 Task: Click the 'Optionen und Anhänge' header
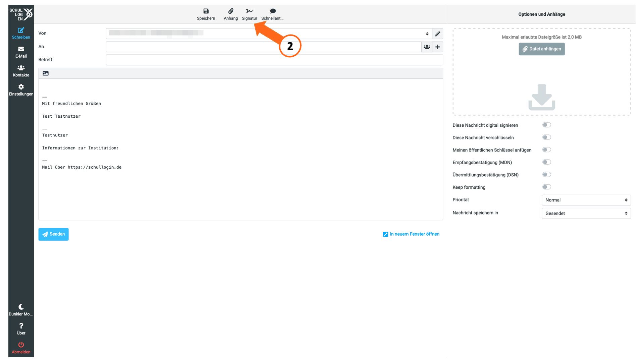coord(541,14)
